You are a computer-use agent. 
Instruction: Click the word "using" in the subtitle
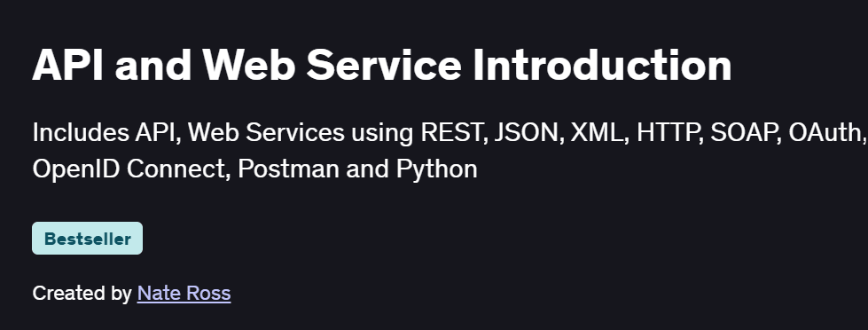tap(382, 134)
